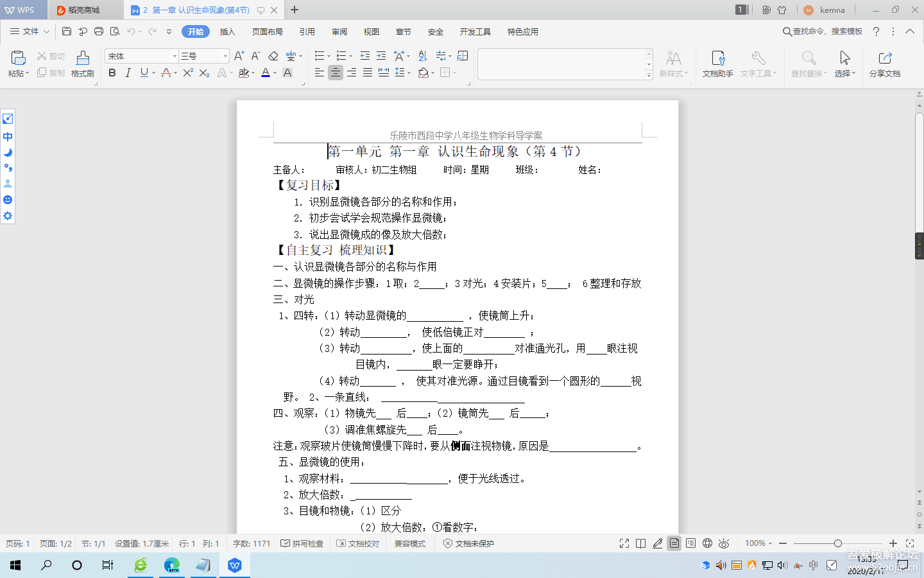
Task: Open the Insert (插入) ribbon tab
Action: [x=227, y=31]
